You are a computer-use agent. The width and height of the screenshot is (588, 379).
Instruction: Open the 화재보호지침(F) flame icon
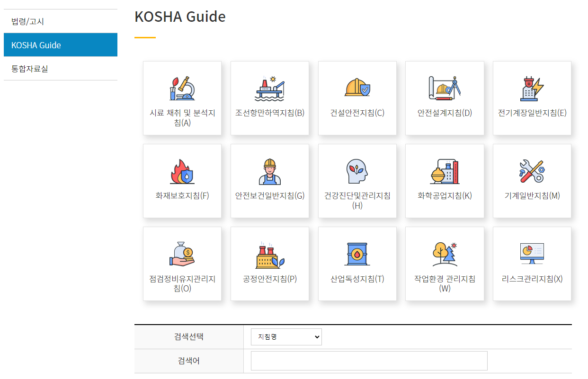tap(182, 181)
